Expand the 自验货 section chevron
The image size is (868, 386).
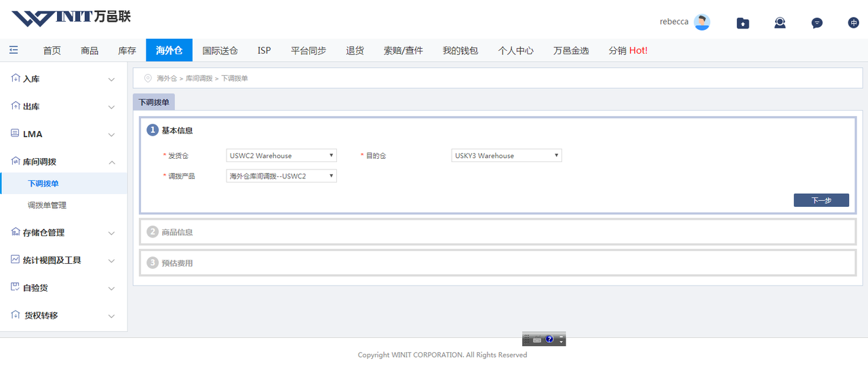[112, 288]
